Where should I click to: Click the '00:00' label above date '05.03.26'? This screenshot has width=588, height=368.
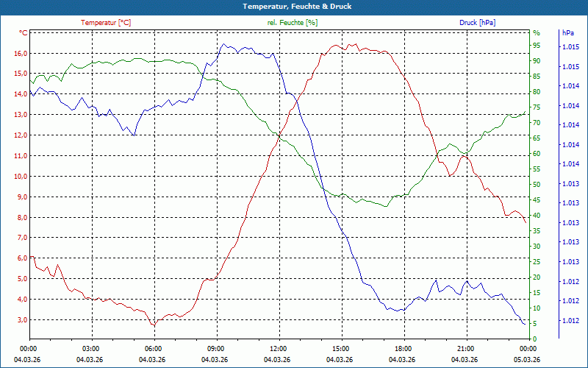coord(527,349)
